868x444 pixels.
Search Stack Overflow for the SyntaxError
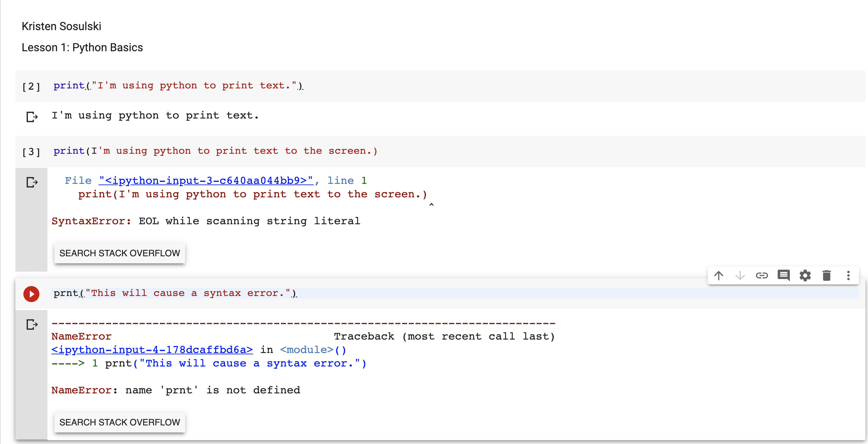(x=119, y=253)
